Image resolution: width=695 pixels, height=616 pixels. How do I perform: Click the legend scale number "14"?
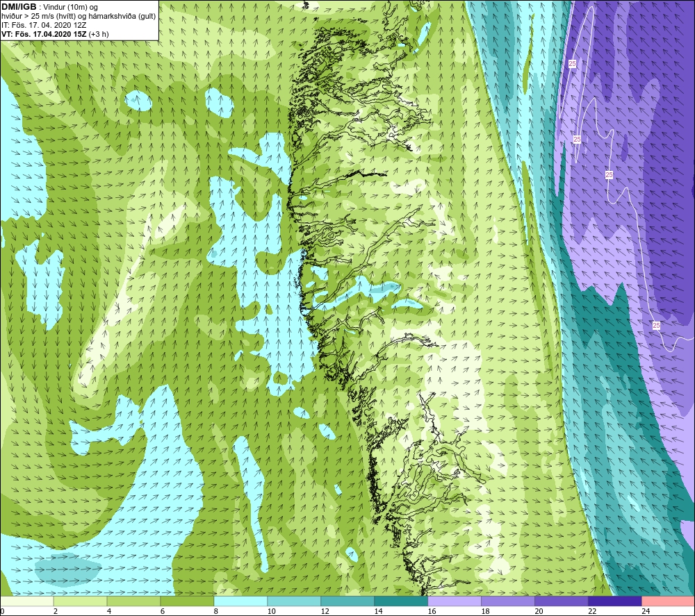click(379, 611)
